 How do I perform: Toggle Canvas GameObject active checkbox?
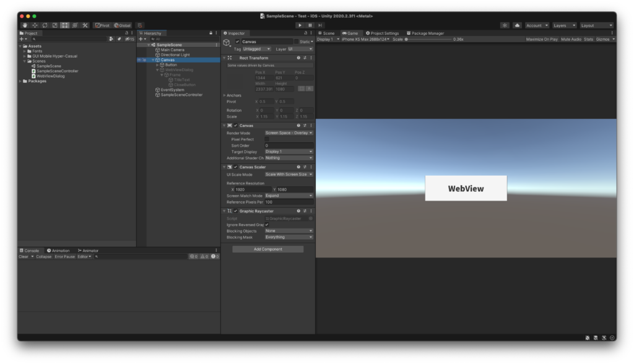point(237,41)
